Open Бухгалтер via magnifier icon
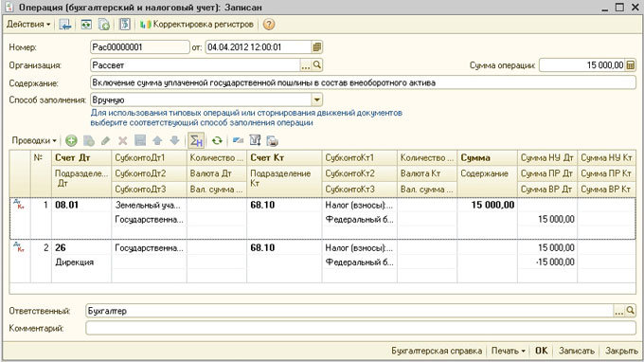 [630, 311]
